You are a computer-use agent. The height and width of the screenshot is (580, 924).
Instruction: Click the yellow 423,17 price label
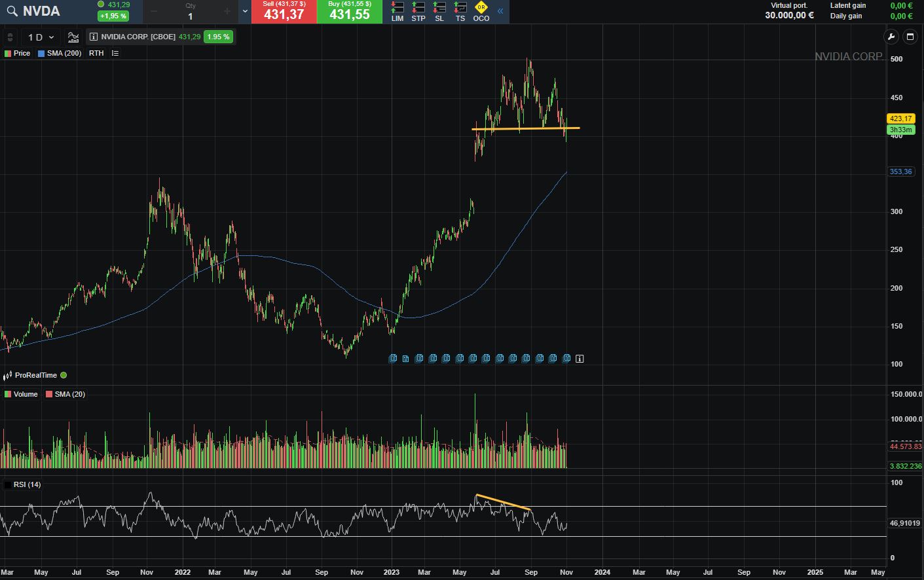click(x=900, y=118)
